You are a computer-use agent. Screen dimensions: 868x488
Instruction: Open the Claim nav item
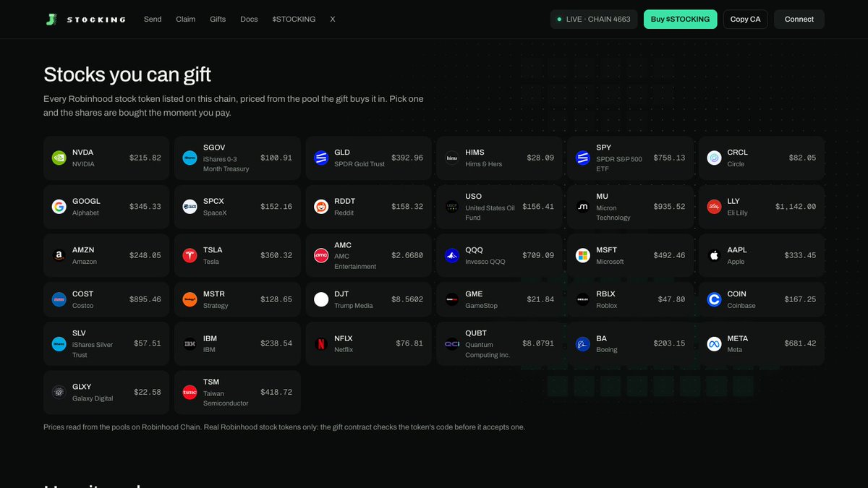(x=186, y=20)
